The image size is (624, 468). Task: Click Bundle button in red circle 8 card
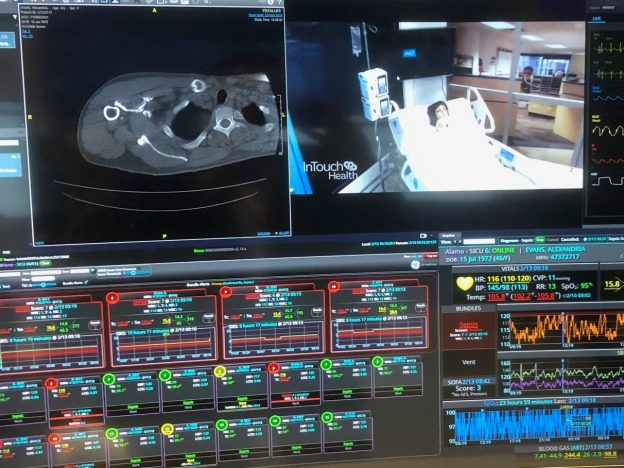317,311
